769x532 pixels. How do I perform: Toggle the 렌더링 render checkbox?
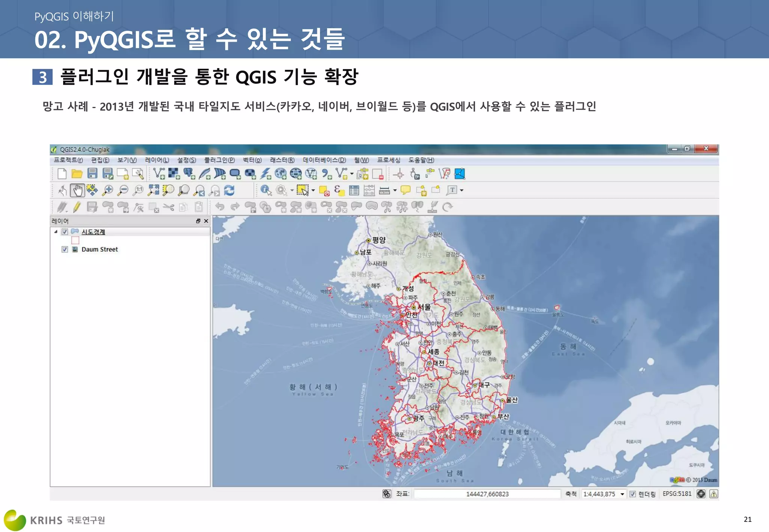pos(633,494)
